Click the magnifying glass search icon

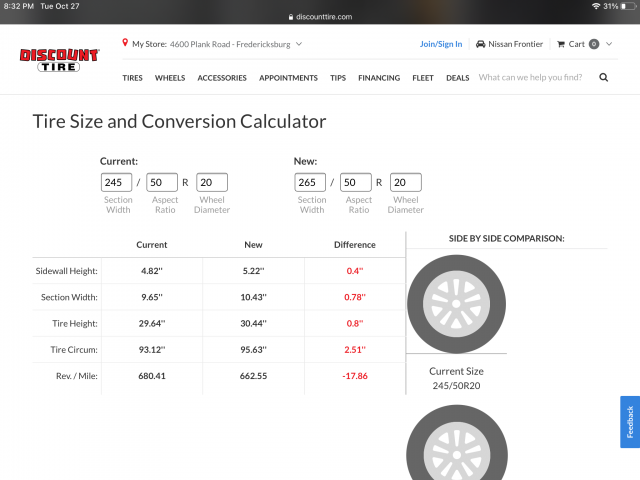(604, 78)
